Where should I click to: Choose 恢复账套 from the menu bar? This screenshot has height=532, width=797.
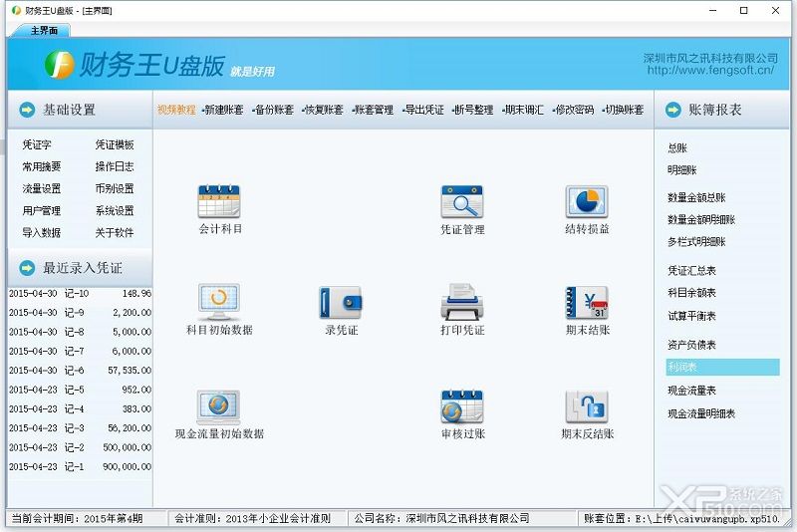pos(323,110)
